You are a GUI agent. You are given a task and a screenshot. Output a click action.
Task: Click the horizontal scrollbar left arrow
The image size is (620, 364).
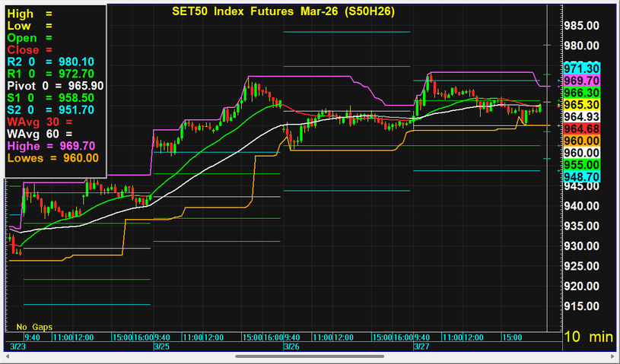pos(5,356)
